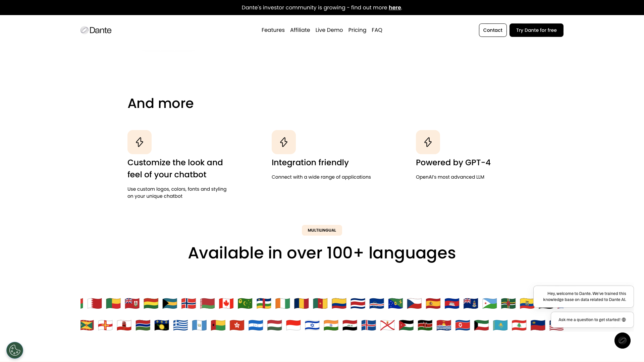Click the 'And more' heading
The width and height of the screenshot is (644, 362).
(x=161, y=103)
